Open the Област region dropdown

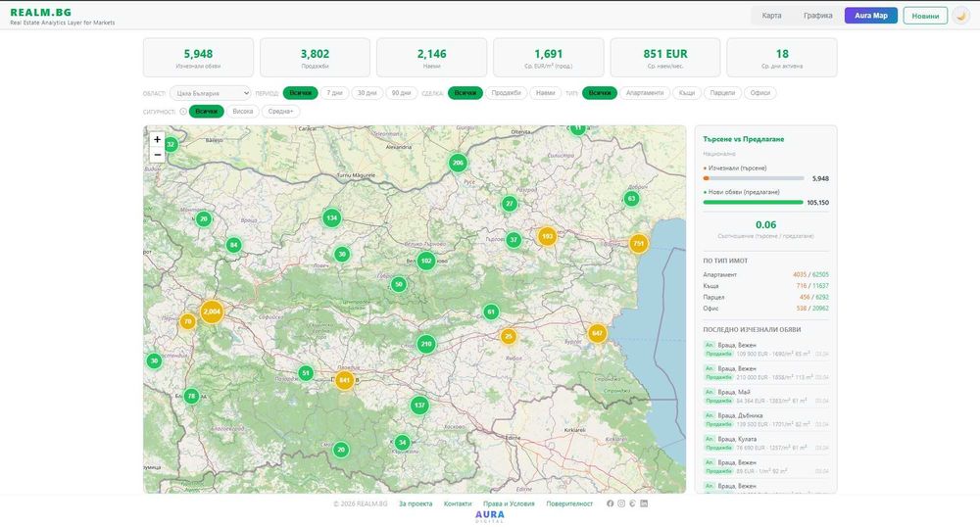point(211,93)
